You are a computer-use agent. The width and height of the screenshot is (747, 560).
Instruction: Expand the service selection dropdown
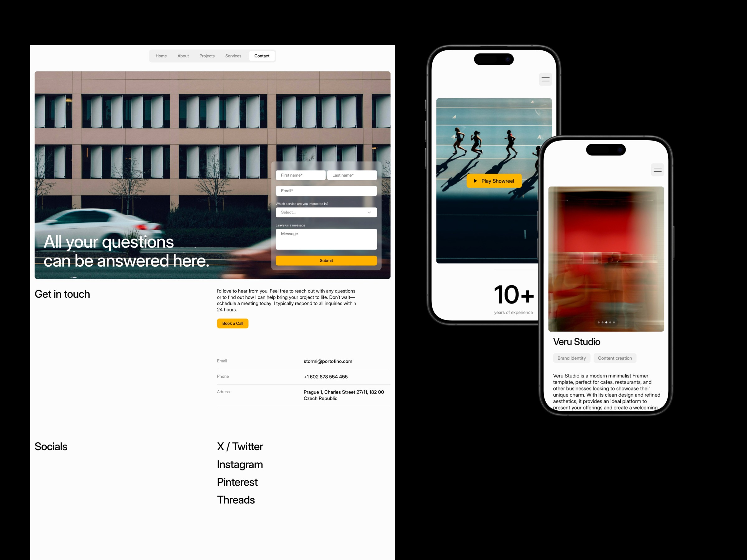click(325, 212)
